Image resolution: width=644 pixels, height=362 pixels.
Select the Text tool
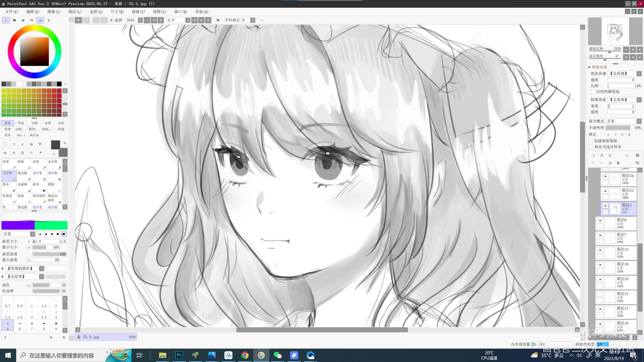pos(40,144)
